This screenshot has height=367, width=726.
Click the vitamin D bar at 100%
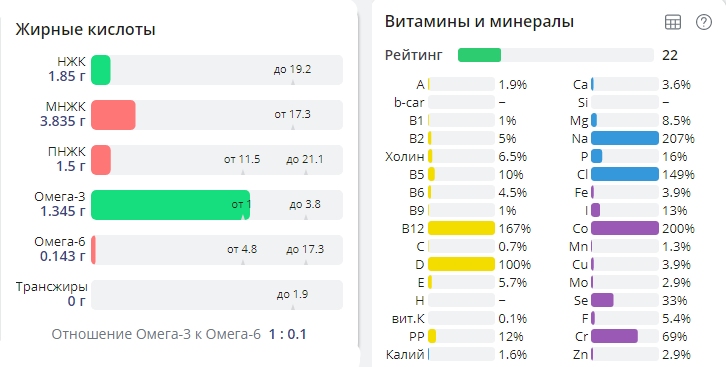click(461, 264)
